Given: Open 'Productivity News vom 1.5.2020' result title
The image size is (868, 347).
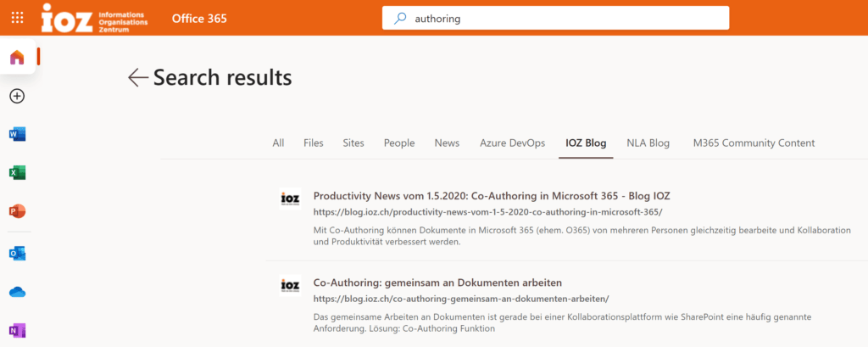Looking at the screenshot, I should pyautogui.click(x=492, y=196).
